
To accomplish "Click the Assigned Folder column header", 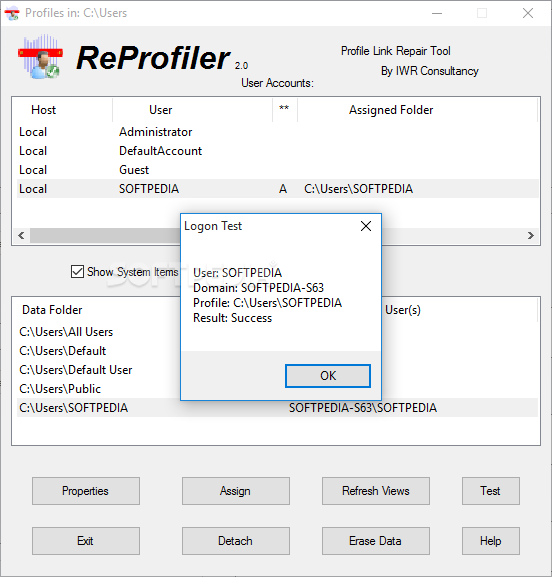I will point(417,110).
